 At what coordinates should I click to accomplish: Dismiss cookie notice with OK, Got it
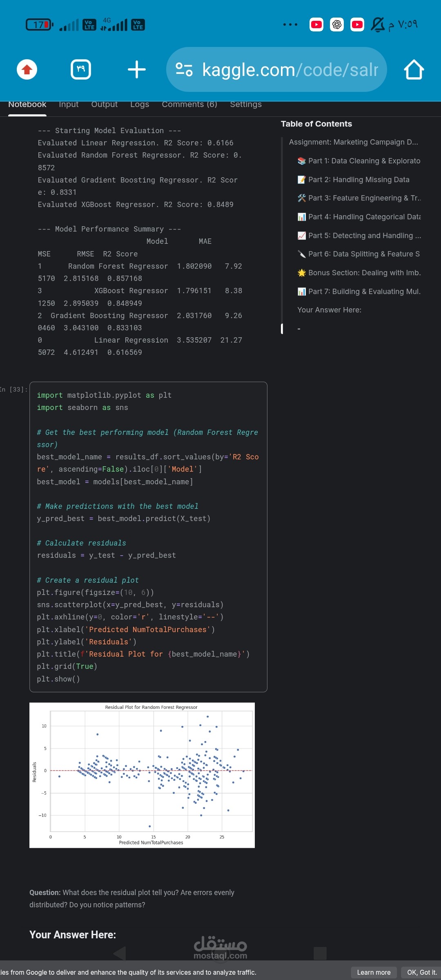422,972
